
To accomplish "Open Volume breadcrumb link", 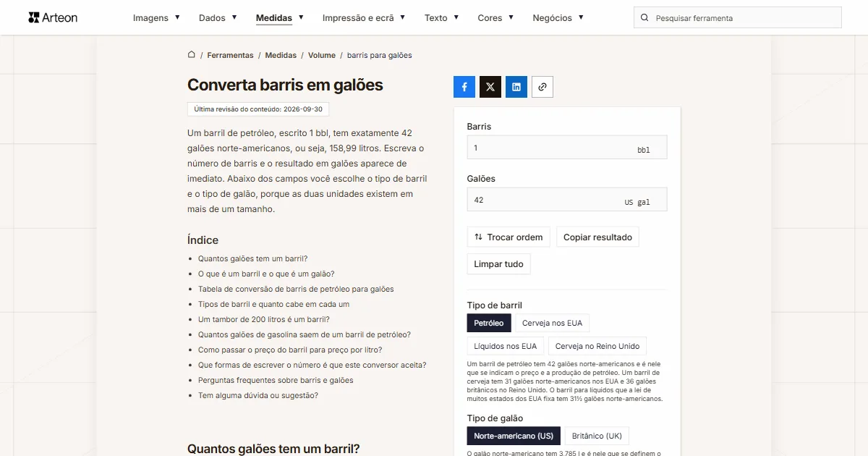I will click(x=322, y=55).
